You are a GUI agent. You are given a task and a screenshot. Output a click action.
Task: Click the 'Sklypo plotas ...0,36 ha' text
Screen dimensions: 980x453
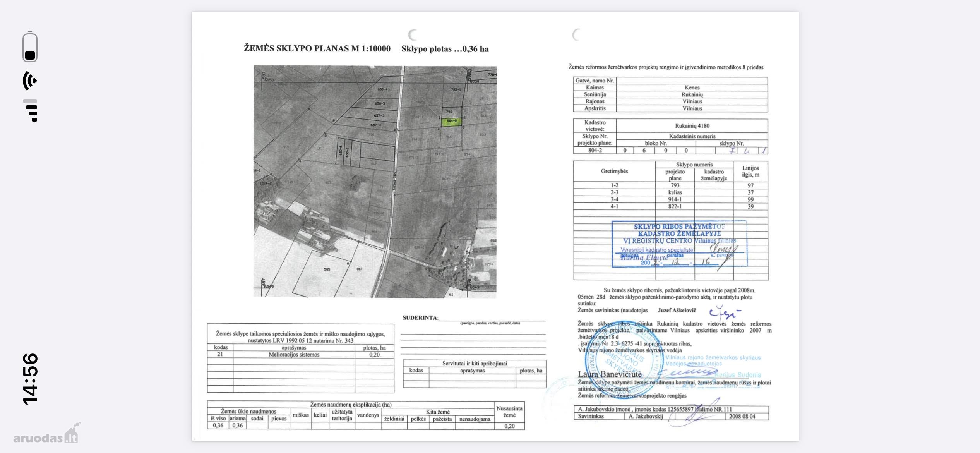[445, 49]
